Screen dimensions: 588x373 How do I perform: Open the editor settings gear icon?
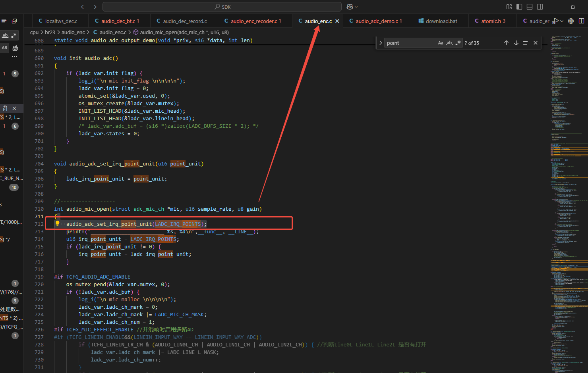[571, 21]
